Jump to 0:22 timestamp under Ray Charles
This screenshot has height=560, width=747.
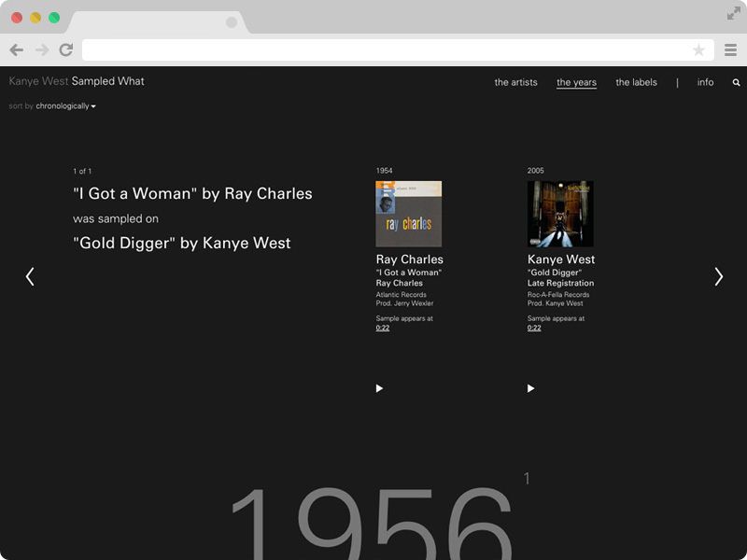[383, 328]
